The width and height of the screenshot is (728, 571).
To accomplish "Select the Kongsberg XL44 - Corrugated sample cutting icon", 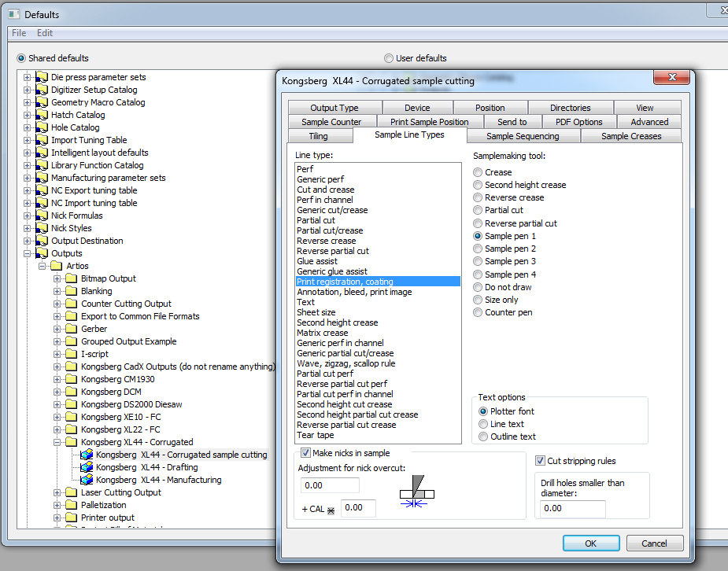I will point(86,455).
